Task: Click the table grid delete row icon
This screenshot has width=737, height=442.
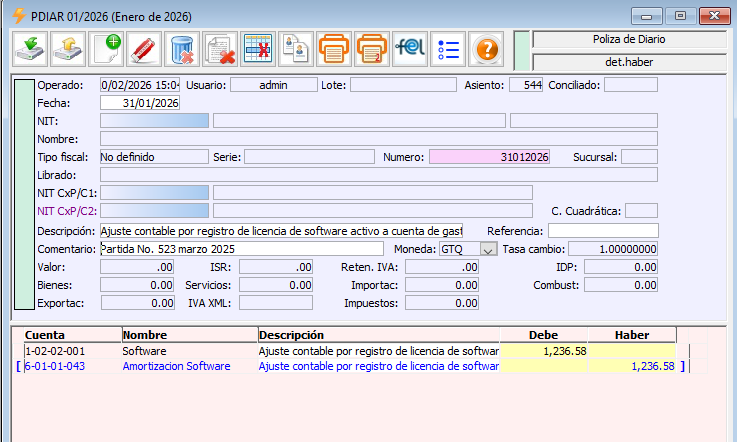Action: click(257, 48)
